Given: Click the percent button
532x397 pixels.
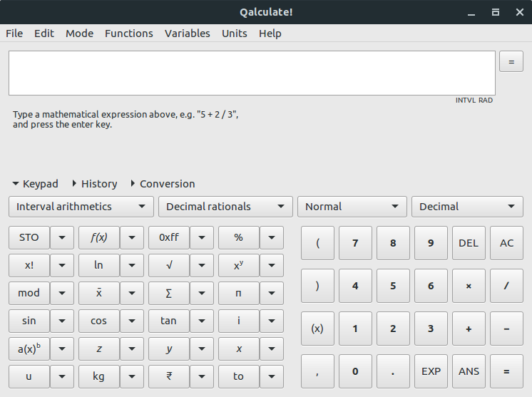Looking at the screenshot, I should 239,237.
